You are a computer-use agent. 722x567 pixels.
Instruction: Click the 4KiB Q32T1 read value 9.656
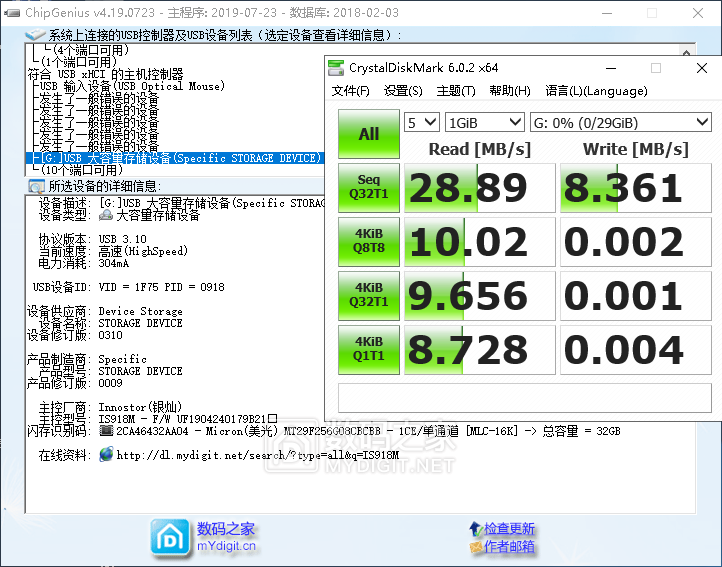click(479, 296)
